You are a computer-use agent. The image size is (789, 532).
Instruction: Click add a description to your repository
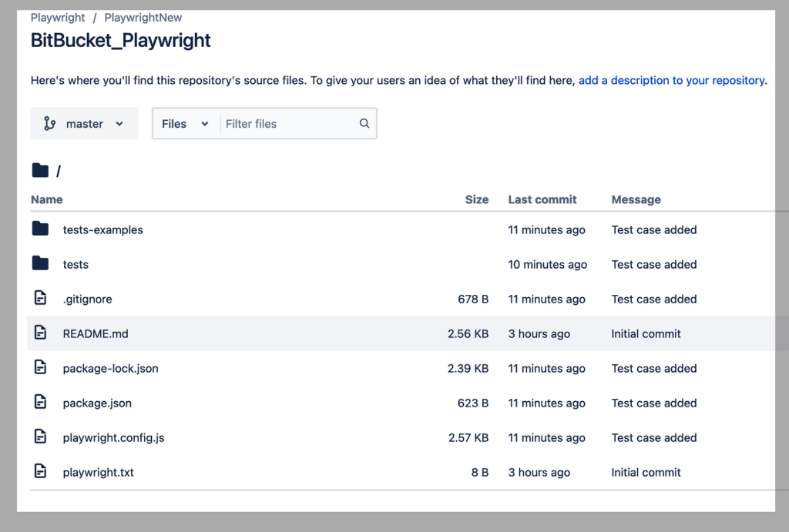click(x=671, y=80)
